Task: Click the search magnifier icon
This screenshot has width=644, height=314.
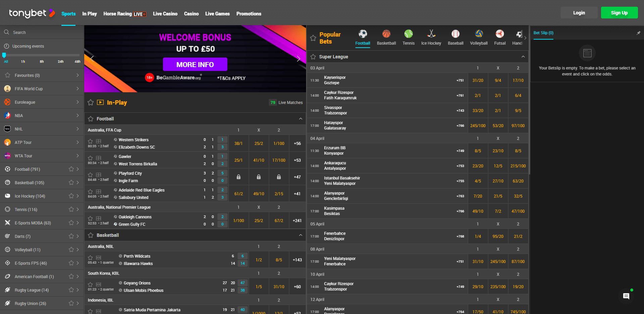Action: pos(7,32)
